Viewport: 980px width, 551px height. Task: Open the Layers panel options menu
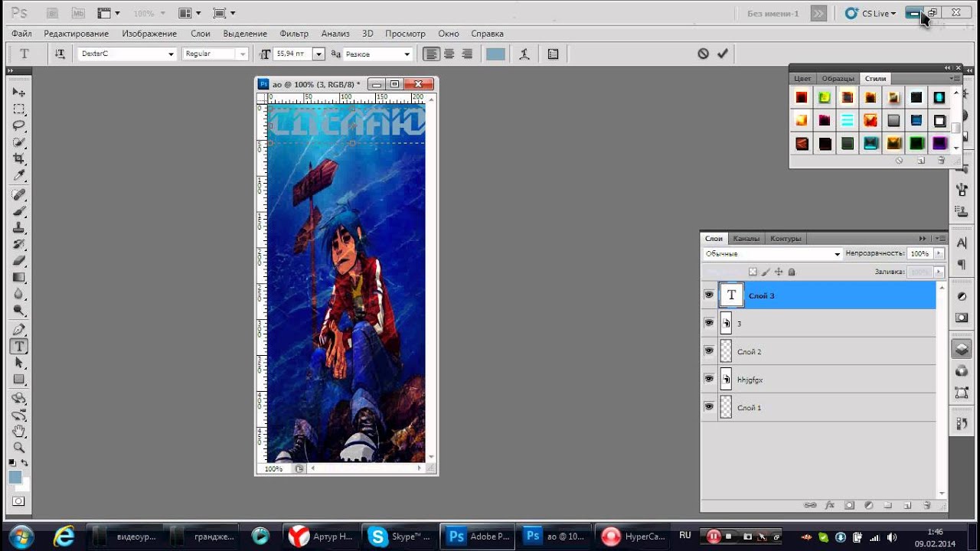(x=941, y=239)
